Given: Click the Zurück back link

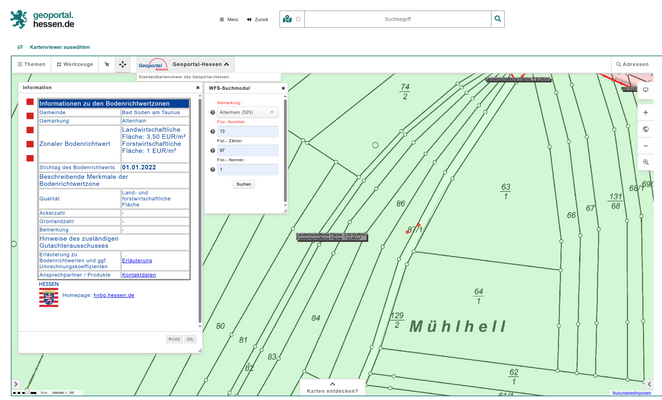Looking at the screenshot, I should coord(257,19).
